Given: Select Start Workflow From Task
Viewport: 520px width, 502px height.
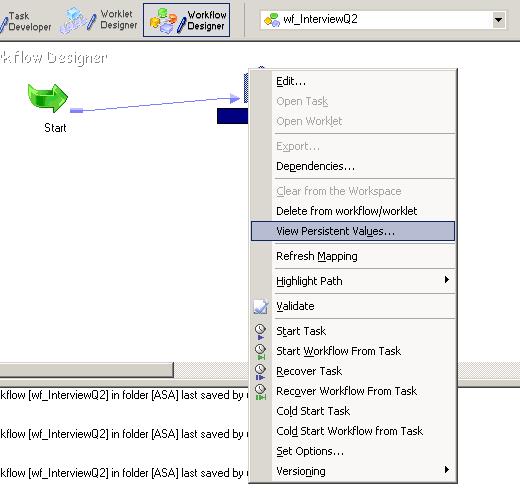Looking at the screenshot, I should (353, 351).
